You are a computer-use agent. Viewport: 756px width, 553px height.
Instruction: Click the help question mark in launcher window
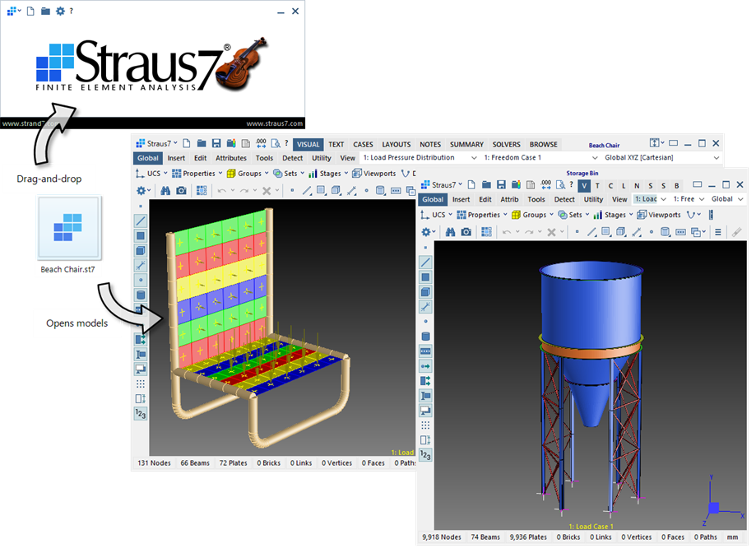72,11
